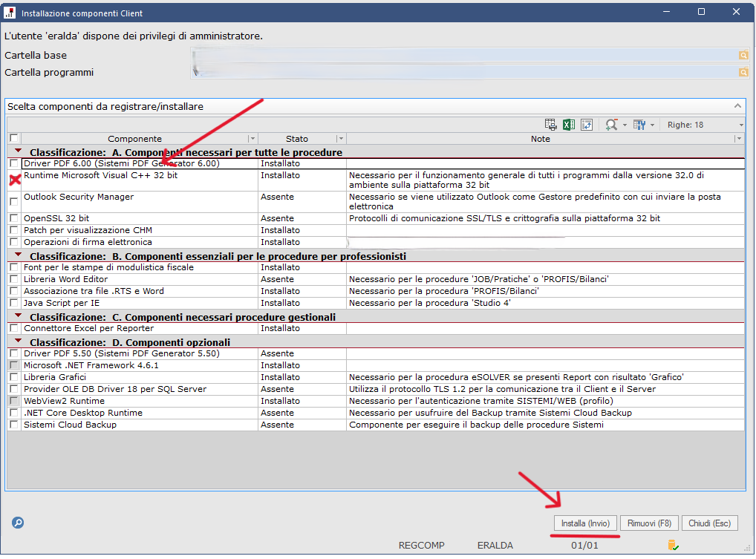Viewport: 756px width, 559px height.
Task: Click the print grid icon in the toolbar
Action: pos(550,125)
